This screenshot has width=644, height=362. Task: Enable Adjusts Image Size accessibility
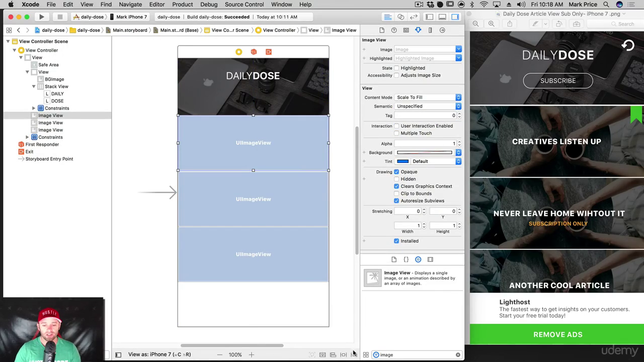[x=396, y=75]
